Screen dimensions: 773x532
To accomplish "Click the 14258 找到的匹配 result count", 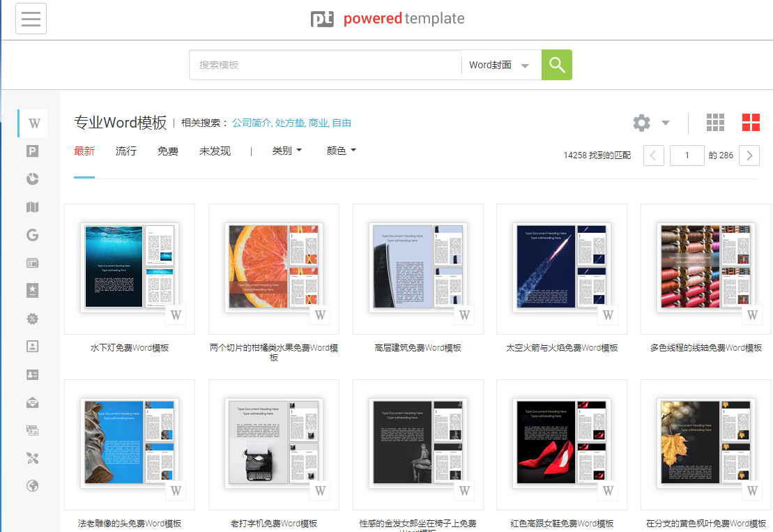I will tap(597, 155).
